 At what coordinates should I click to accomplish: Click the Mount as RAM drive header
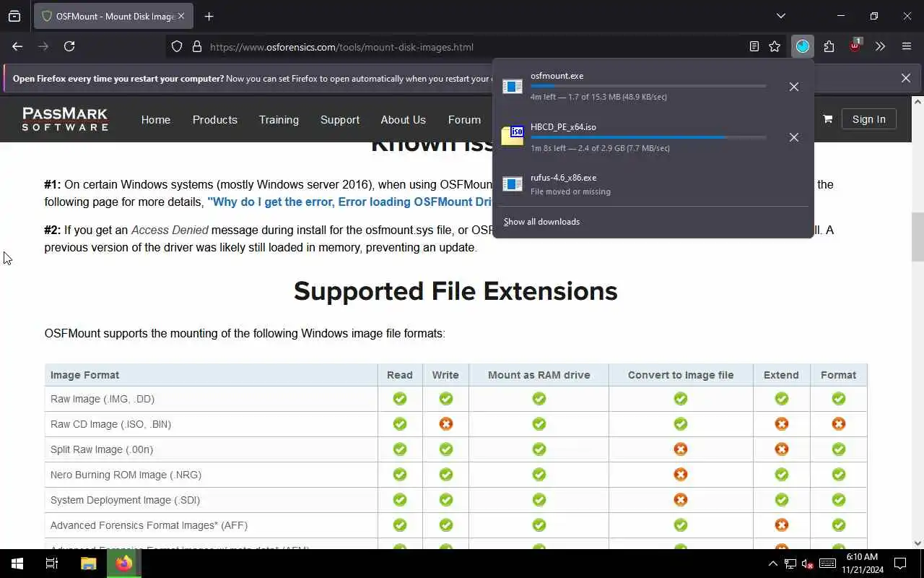[x=539, y=375]
